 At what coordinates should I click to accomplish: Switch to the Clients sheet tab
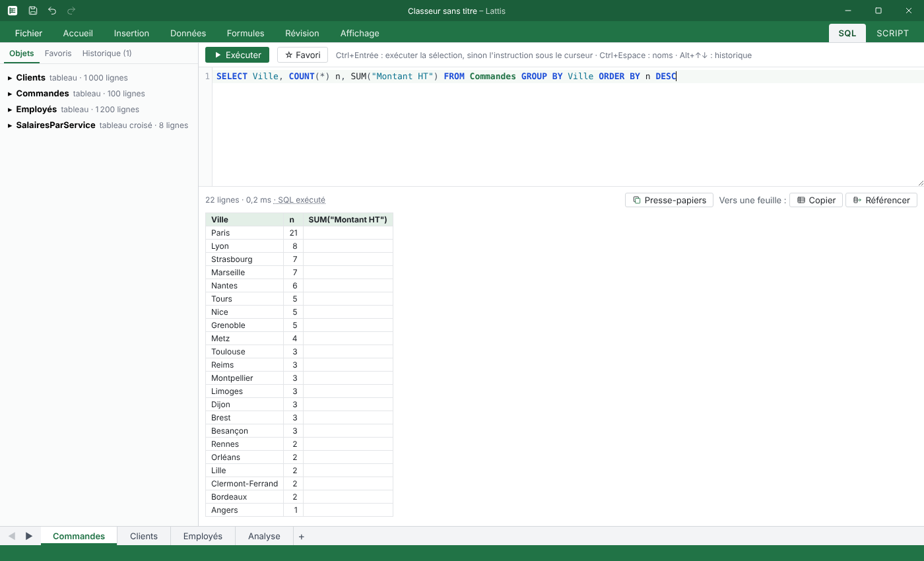click(x=144, y=537)
